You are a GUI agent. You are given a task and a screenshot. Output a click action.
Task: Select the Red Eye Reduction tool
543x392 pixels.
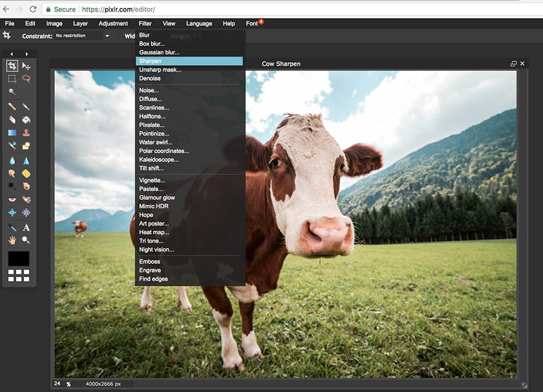pos(12,200)
